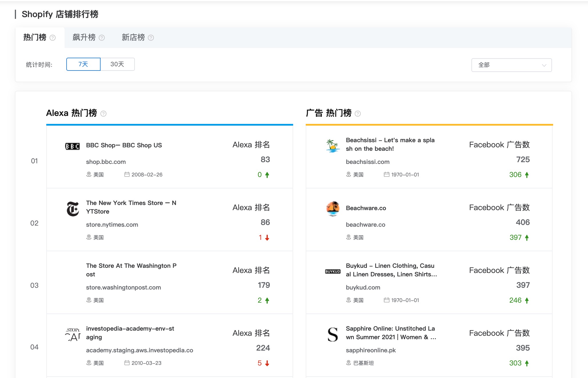Image resolution: width=588 pixels, height=378 pixels.
Task: Open Sapphire Online store title
Action: (x=391, y=333)
